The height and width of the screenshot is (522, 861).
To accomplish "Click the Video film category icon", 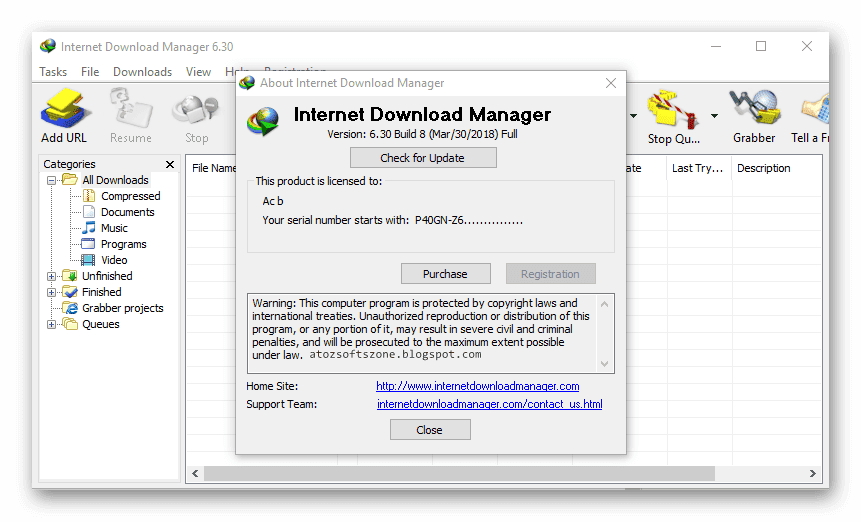I will pos(88,260).
